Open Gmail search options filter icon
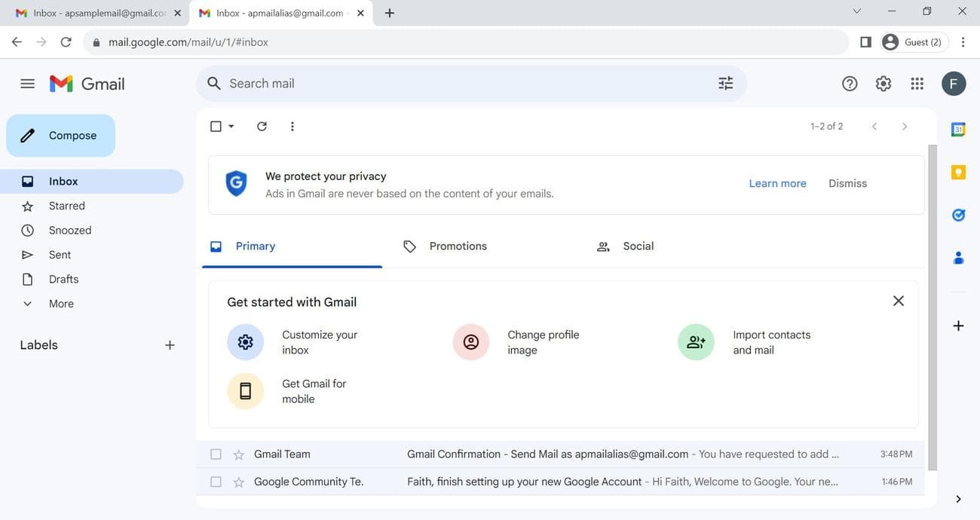 point(724,83)
